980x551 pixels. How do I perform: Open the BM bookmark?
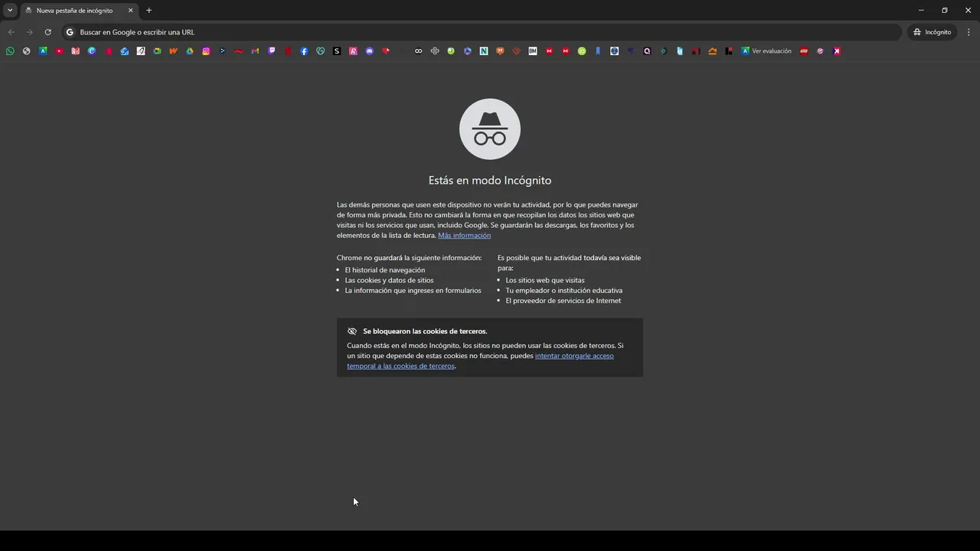(533, 51)
